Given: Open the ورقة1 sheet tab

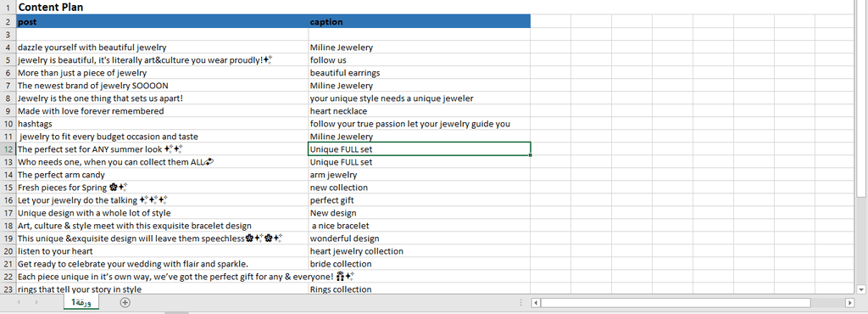Looking at the screenshot, I should [x=81, y=302].
